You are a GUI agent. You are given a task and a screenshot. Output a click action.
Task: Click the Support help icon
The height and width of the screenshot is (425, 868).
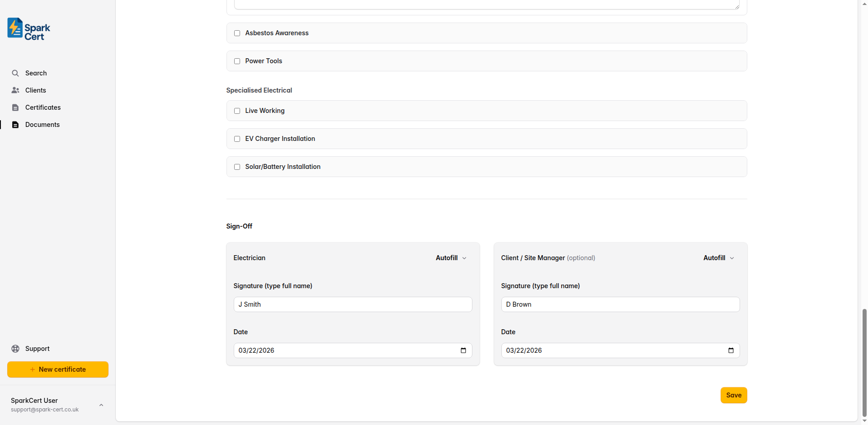[14, 348]
